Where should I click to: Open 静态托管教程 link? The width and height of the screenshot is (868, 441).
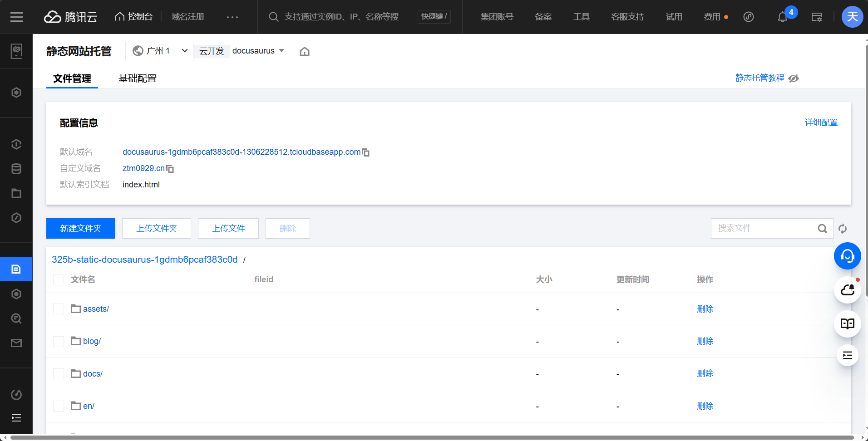point(760,78)
